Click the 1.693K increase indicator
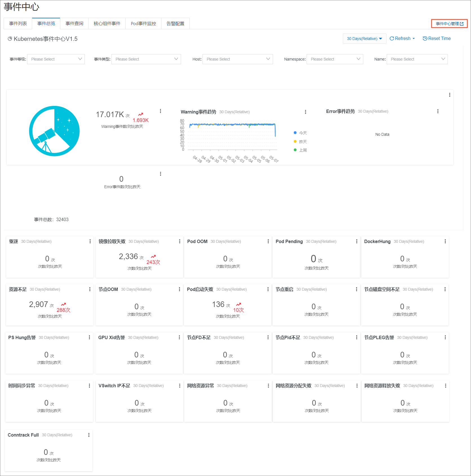This screenshot has width=471, height=476. [x=141, y=118]
